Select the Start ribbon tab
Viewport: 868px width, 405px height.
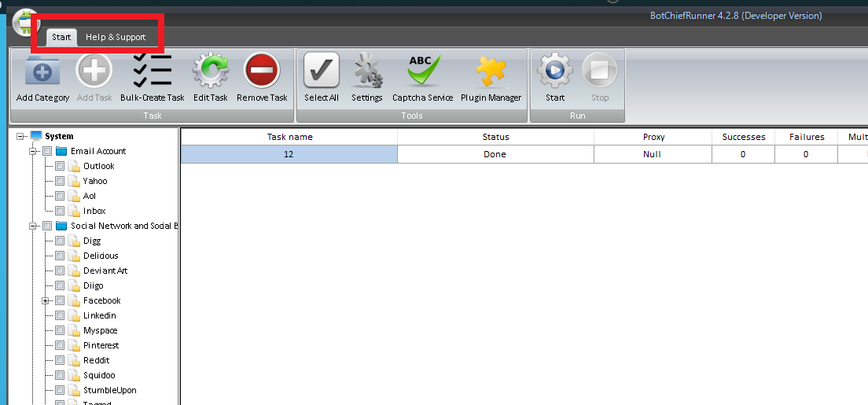click(61, 37)
